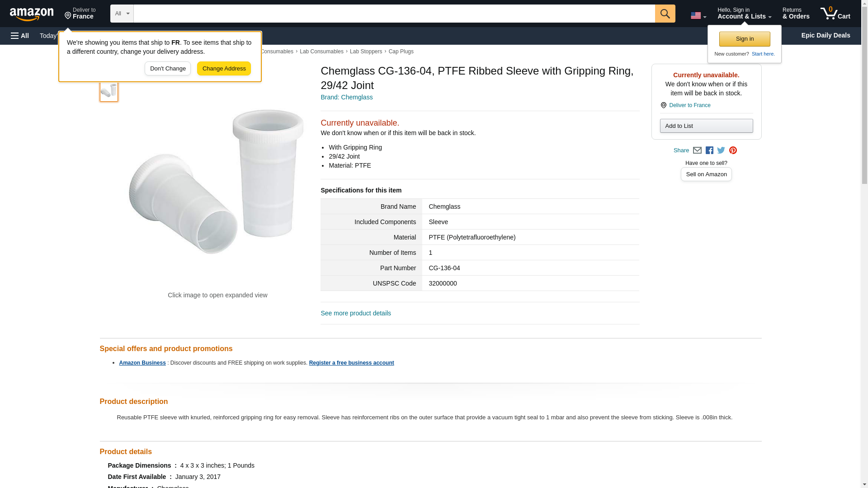Focus the Amazon search input field
Image resolution: width=868 pixels, height=488 pixels.
[394, 14]
